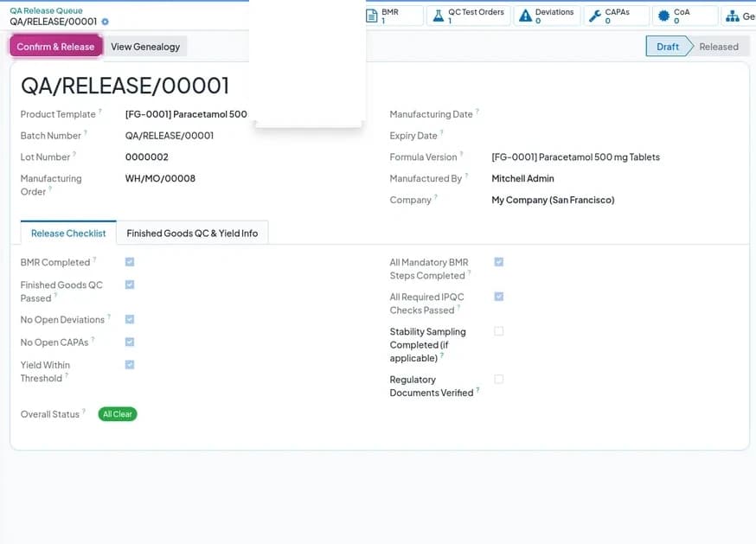This screenshot has width=756, height=544.
Task: Click the help mark beside Overall Status
Action: [84, 412]
